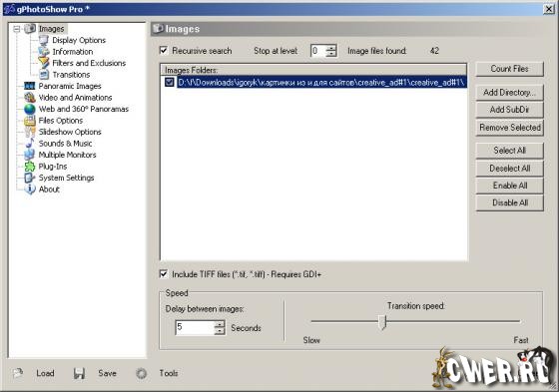
Task: Click the Tools gear icon
Action: pyautogui.click(x=141, y=373)
